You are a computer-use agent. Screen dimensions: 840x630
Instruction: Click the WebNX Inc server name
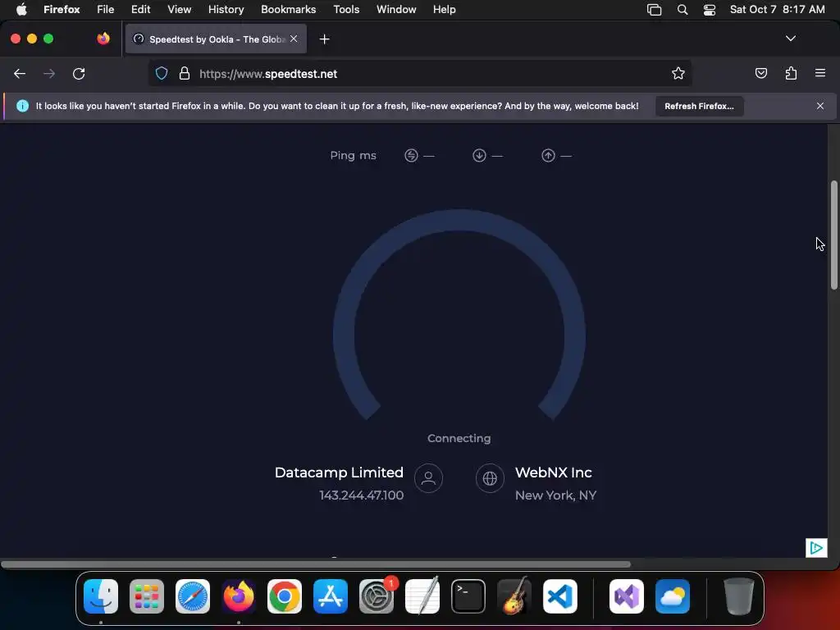[554, 472]
